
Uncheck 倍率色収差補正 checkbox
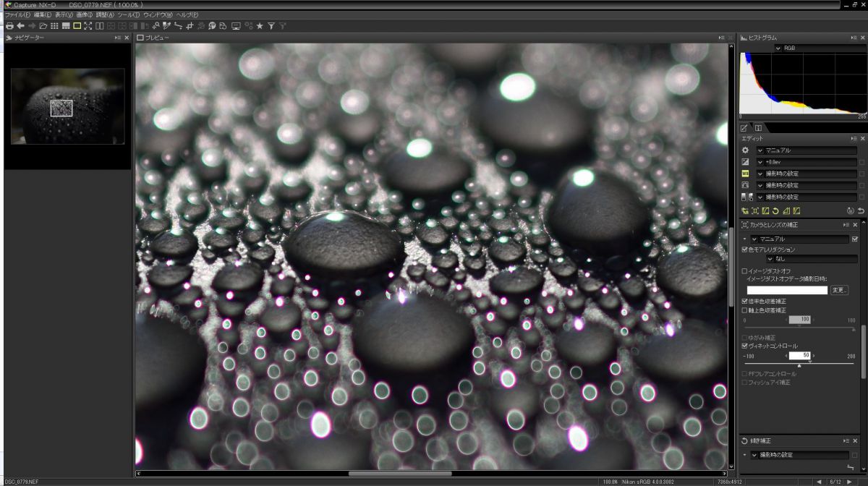click(x=745, y=301)
